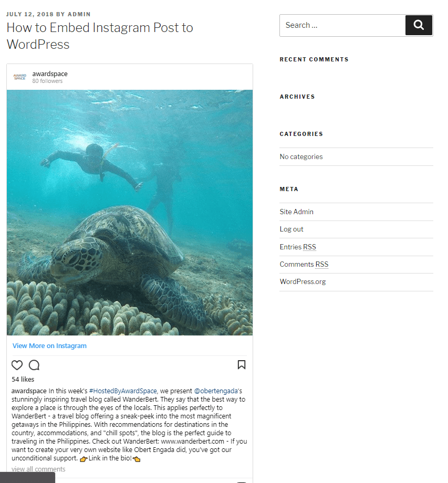Follow the #HostedByAwardSpace hashtag link
The width and height of the screenshot is (448, 483).
coord(122,391)
